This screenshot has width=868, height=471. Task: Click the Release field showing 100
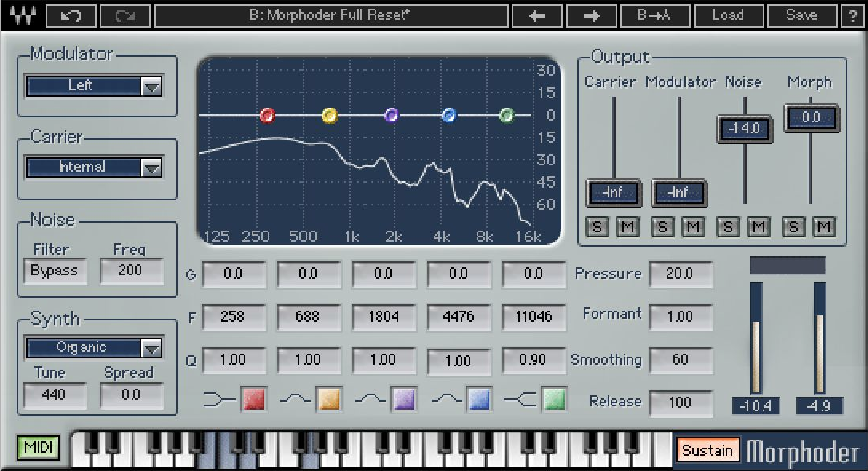click(x=680, y=403)
